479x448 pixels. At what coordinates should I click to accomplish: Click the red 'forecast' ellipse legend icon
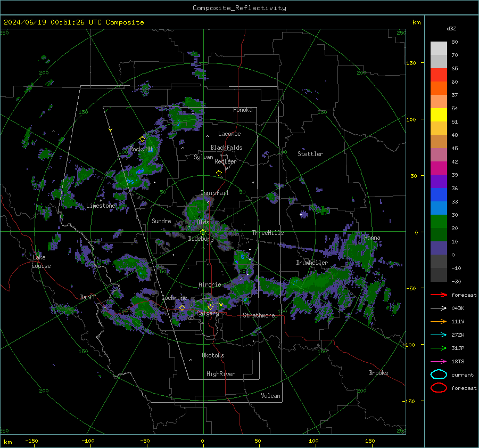439,388
